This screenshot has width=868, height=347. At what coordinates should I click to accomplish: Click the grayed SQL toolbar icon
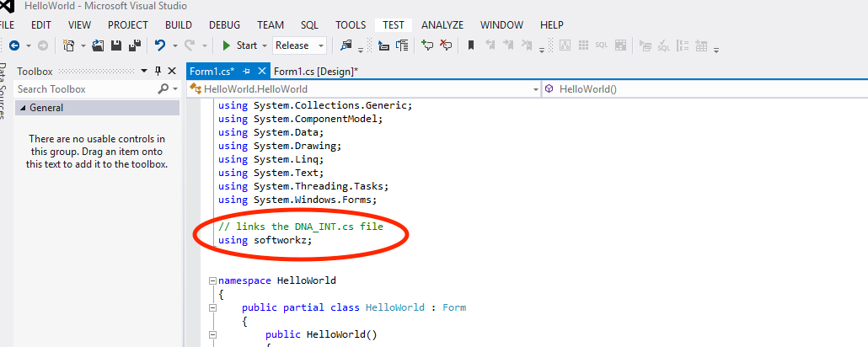tap(602, 46)
